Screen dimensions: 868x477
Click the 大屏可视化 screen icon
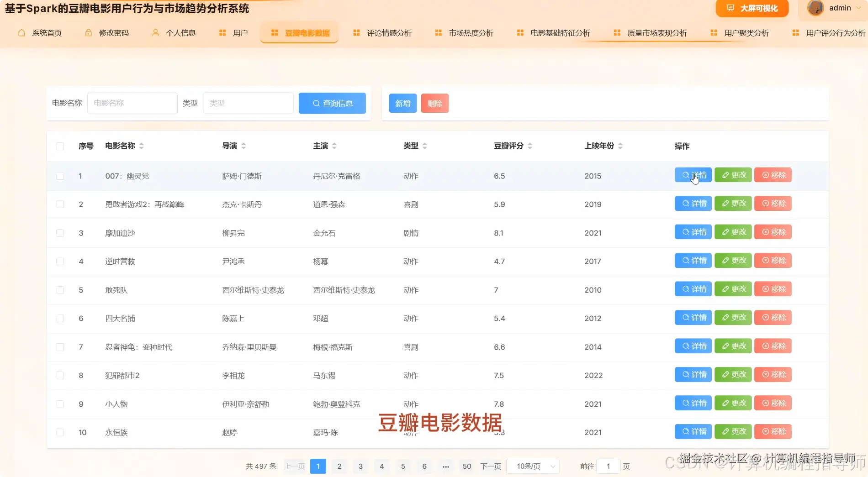730,8
